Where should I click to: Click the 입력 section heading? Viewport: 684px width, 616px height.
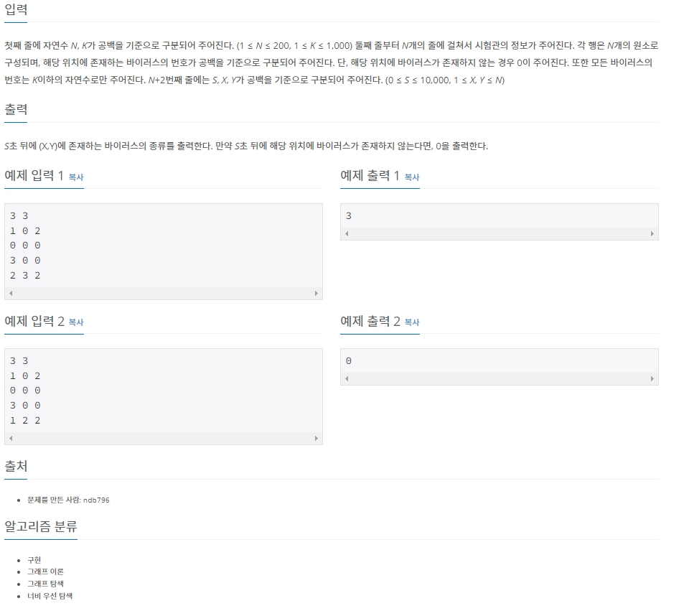[x=16, y=9]
